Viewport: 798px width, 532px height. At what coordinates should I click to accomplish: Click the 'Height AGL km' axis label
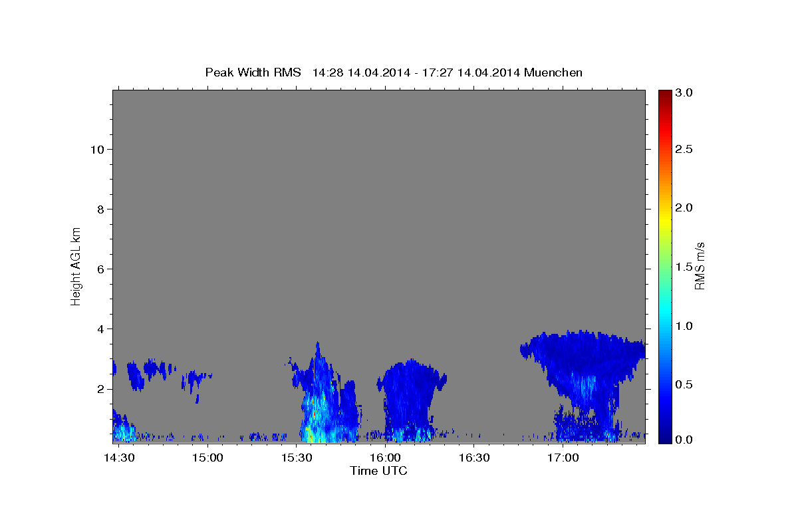coord(76,265)
